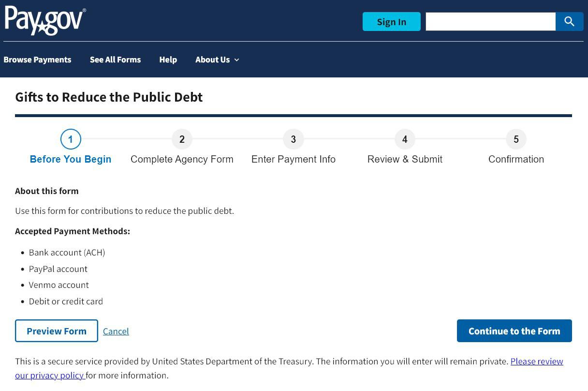Click step 4 circle in progress bar
Screen dimensions: 588x391
tap(405, 139)
